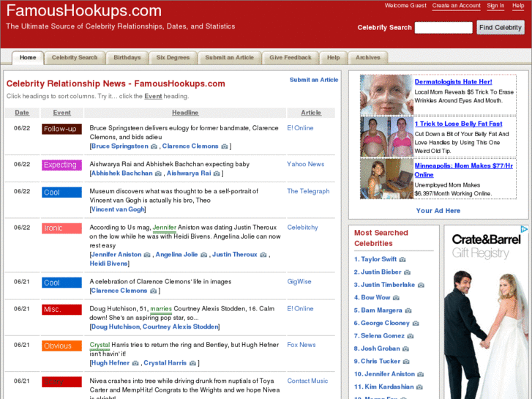The image size is (532, 399).
Task: Focus the Celebrity Search input field
Action: [x=443, y=28]
